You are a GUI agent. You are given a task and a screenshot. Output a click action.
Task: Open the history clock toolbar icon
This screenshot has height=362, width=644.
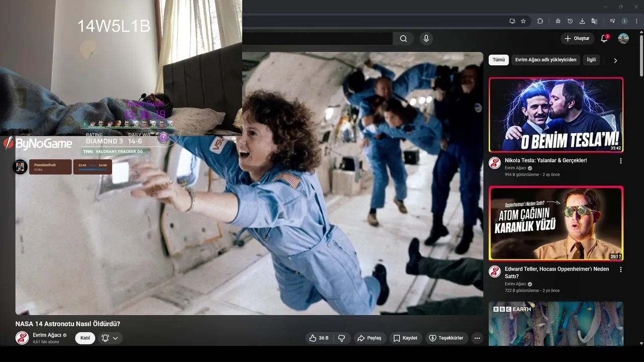click(x=570, y=21)
